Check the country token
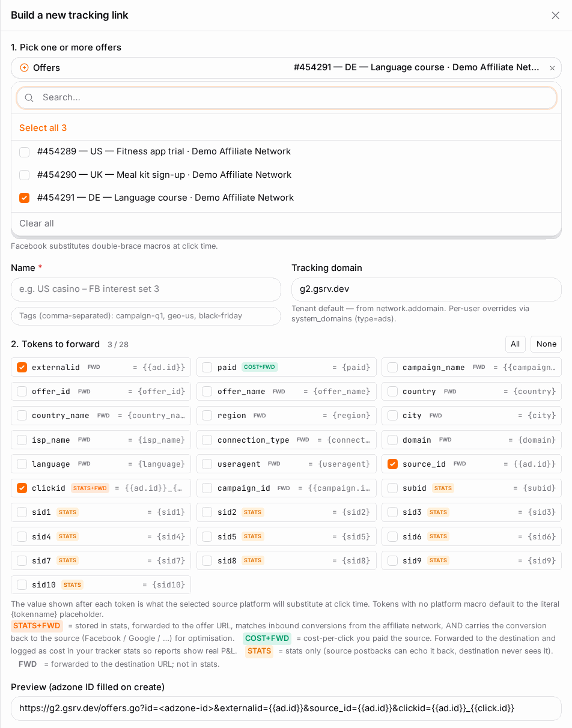 point(392,392)
